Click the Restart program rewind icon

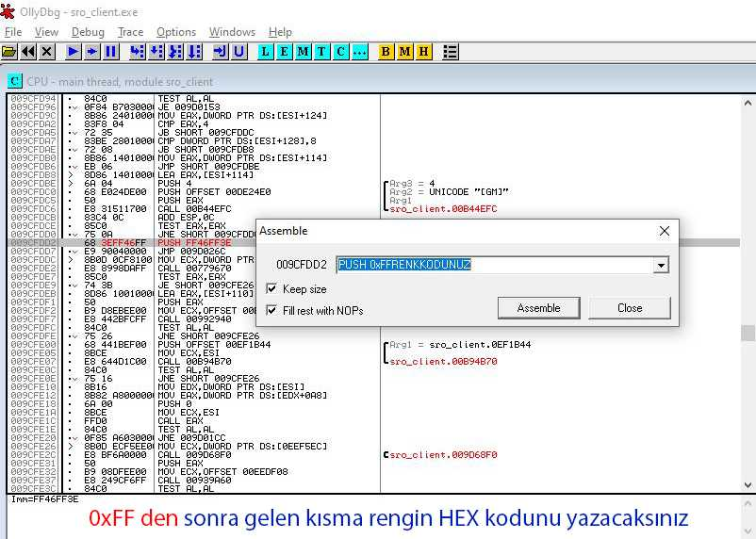pyautogui.click(x=28, y=52)
